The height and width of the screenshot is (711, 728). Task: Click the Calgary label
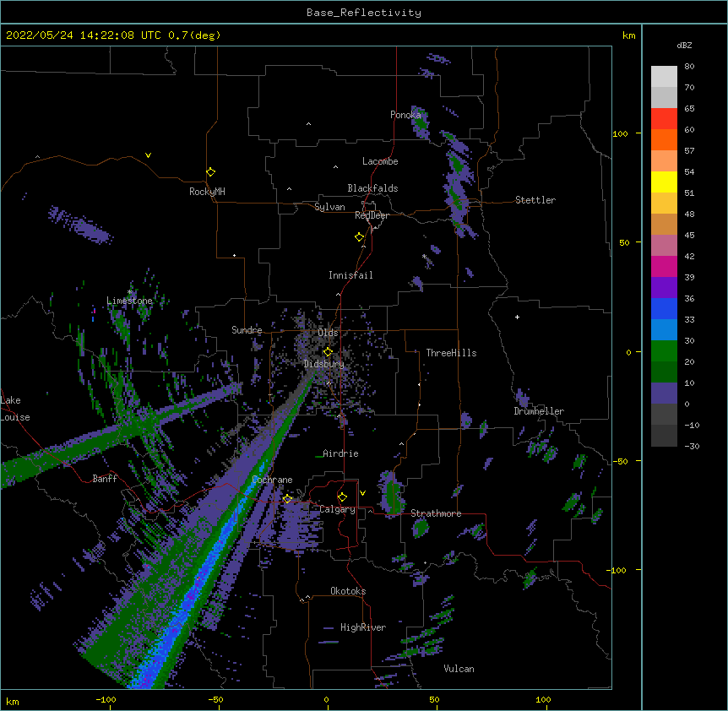coord(337,509)
